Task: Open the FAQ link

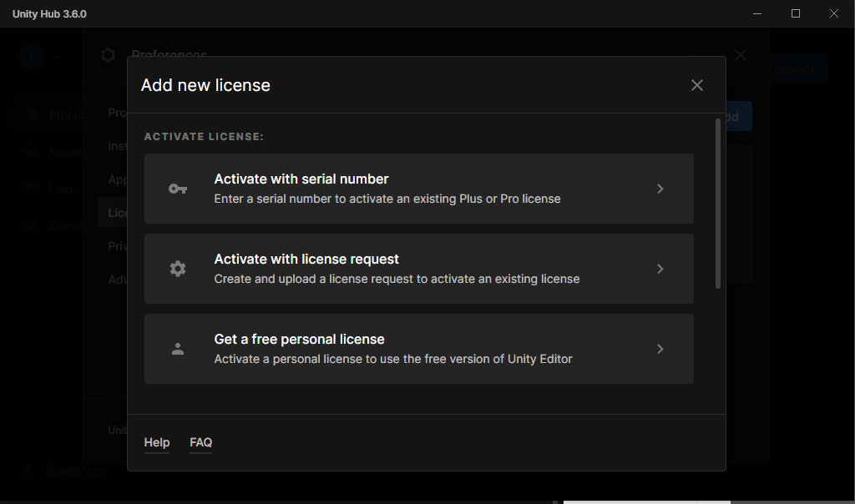Action: pos(200,442)
